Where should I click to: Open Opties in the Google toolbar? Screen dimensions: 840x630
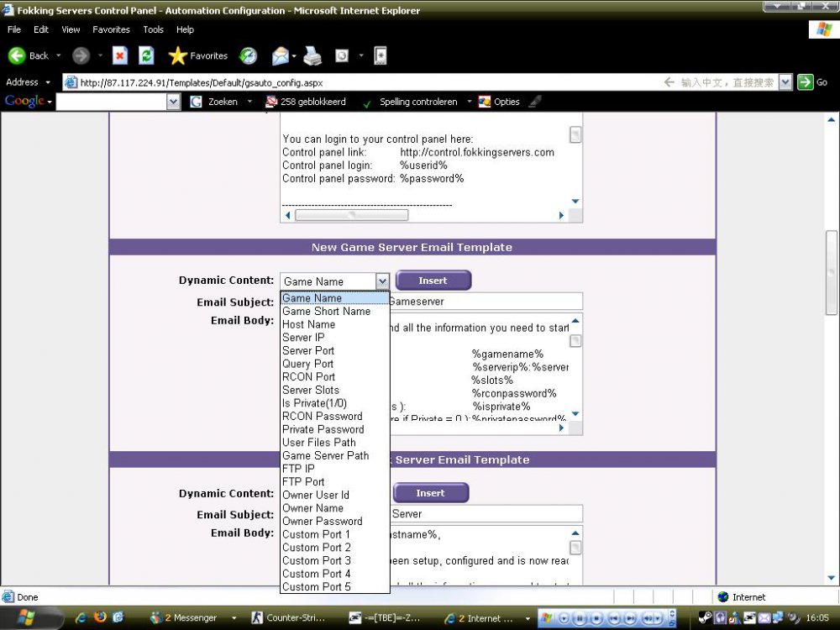click(x=498, y=102)
